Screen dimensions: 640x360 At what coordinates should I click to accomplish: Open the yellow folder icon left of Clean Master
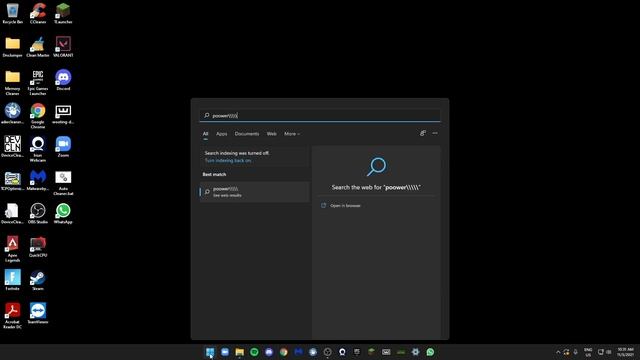pyautogui.click(x=12, y=47)
